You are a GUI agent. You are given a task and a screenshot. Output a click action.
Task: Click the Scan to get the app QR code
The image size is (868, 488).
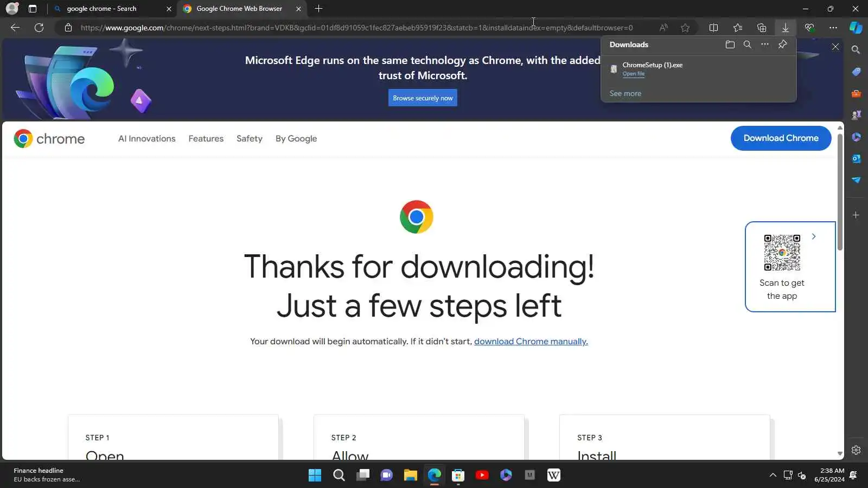(x=782, y=253)
